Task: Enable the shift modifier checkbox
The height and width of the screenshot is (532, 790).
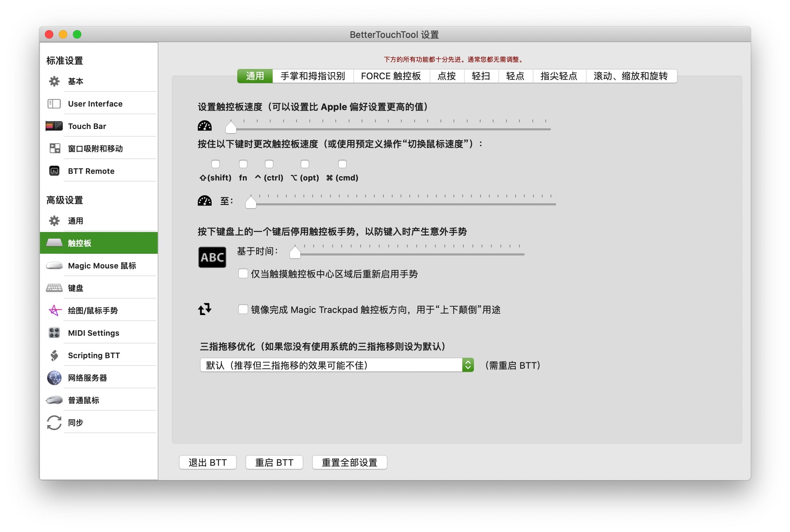Action: click(x=216, y=164)
